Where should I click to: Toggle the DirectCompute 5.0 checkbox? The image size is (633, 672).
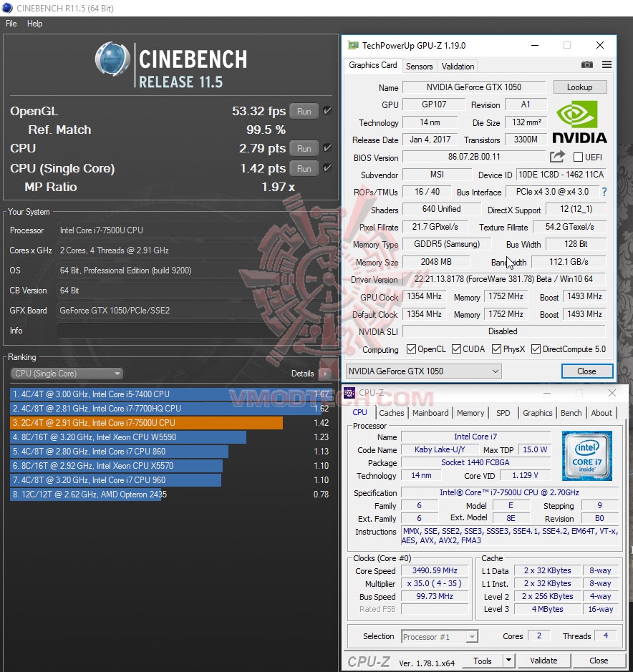coord(536,349)
